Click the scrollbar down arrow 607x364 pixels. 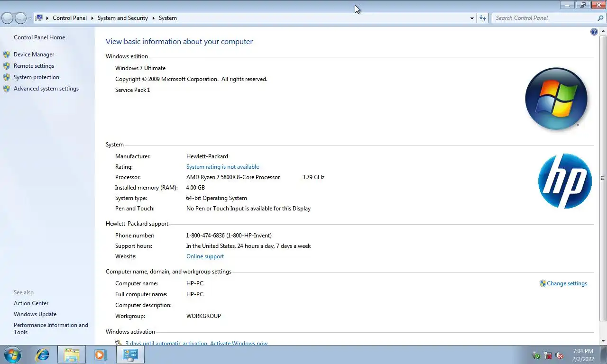(603, 341)
